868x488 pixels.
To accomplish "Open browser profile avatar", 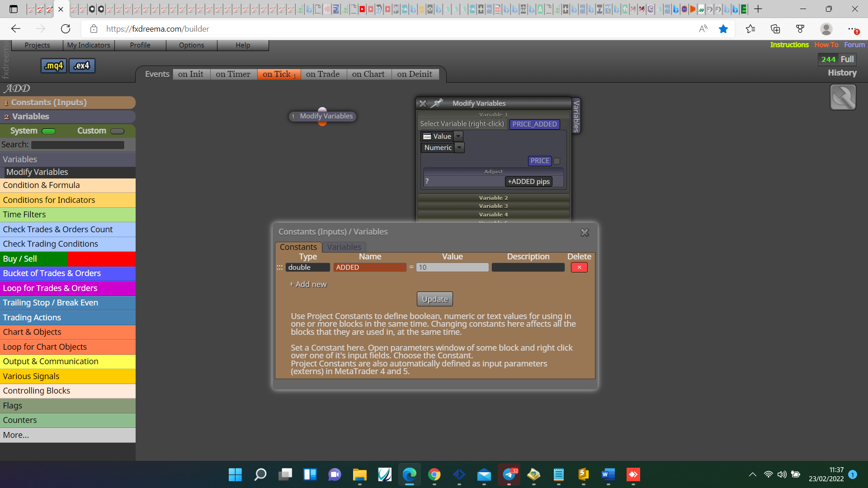I will (826, 29).
